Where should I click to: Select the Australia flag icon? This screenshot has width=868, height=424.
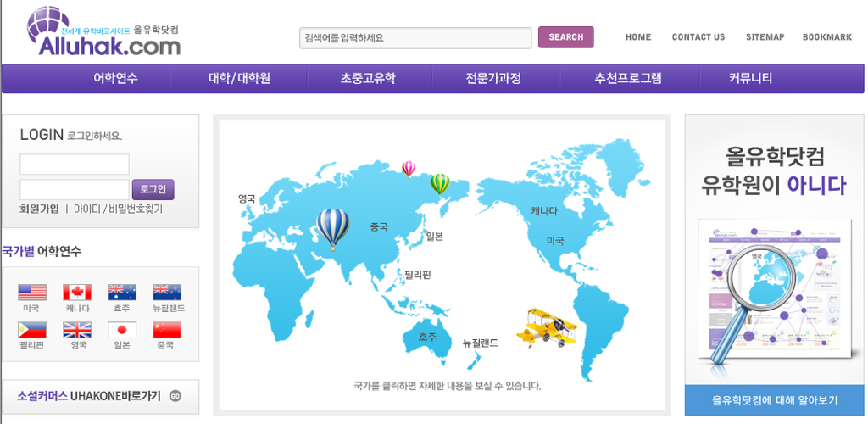pos(122,293)
